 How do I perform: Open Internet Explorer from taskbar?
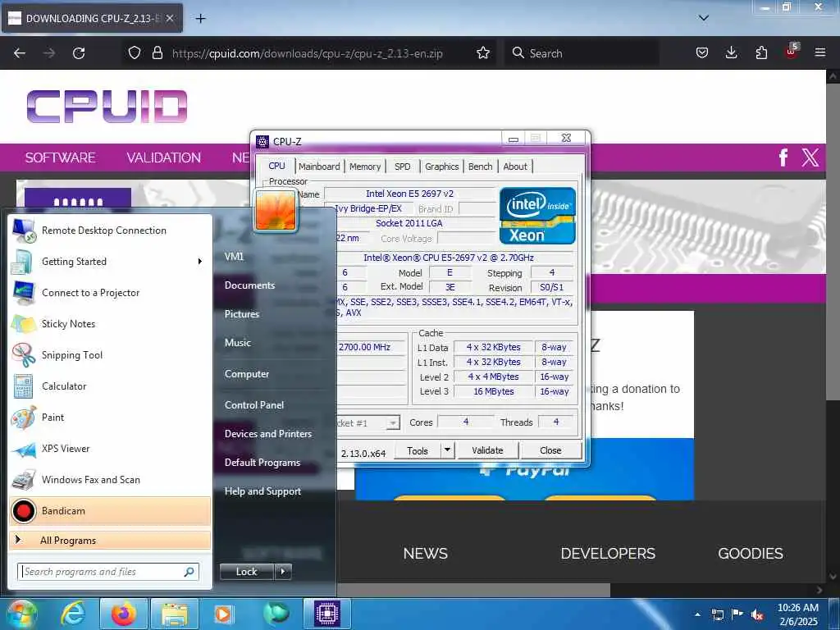coord(73,614)
